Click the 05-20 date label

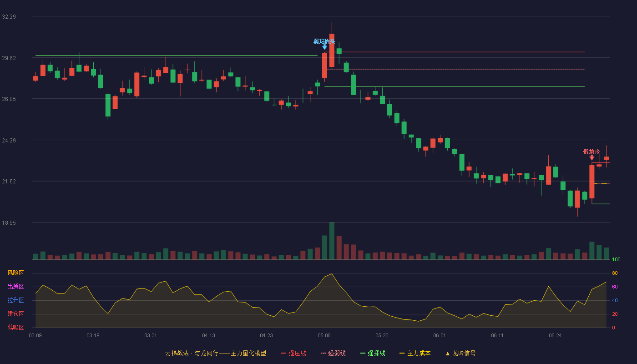(382, 335)
